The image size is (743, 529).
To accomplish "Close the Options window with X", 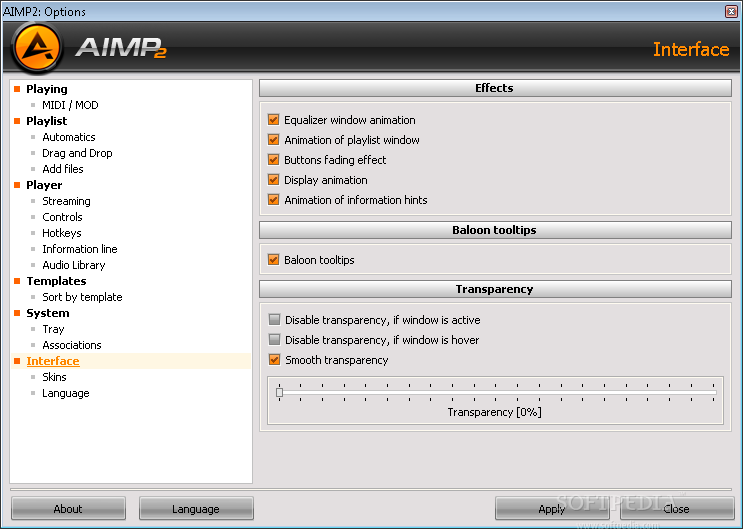I will tap(731, 11).
